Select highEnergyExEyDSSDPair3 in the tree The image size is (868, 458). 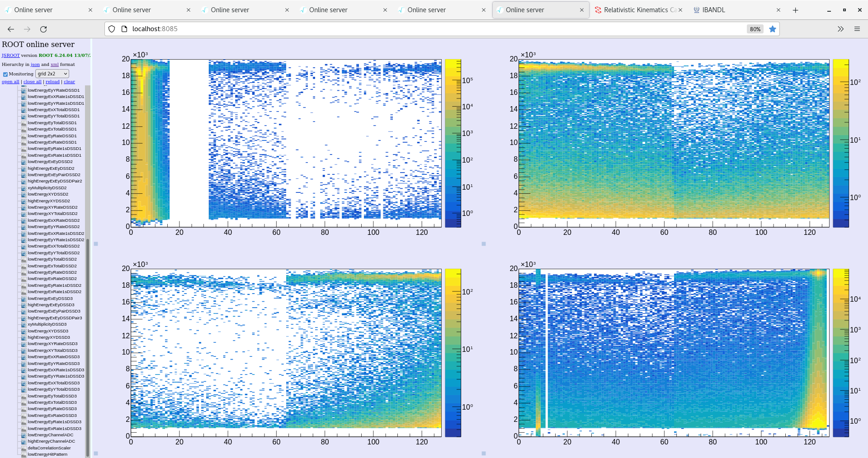[55, 318]
